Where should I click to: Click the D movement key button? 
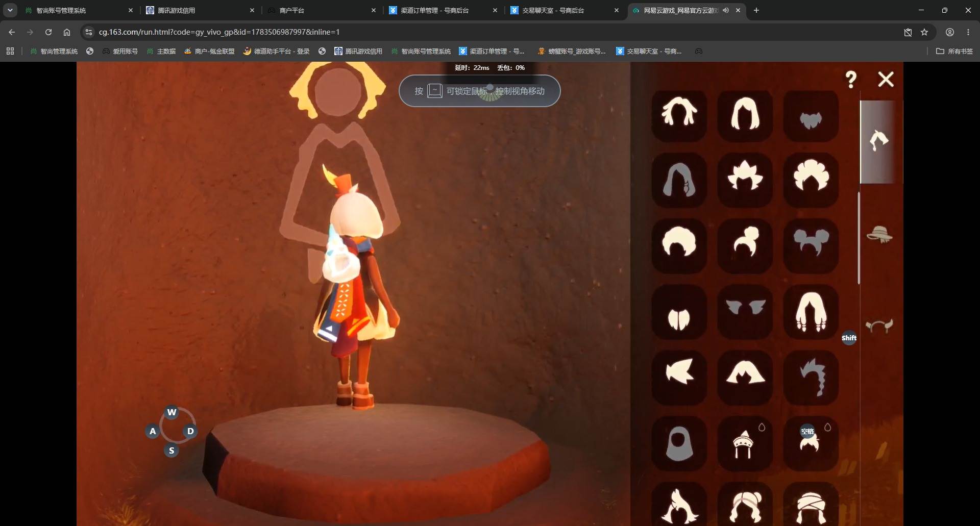(x=190, y=431)
